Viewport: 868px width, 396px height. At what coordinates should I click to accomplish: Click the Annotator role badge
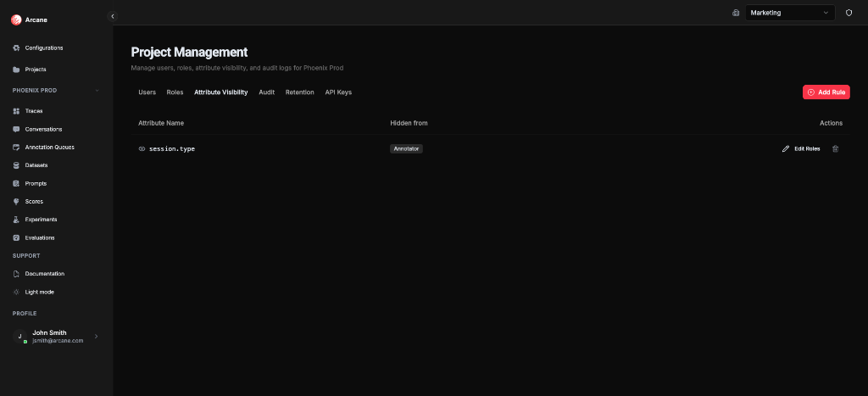(406, 149)
